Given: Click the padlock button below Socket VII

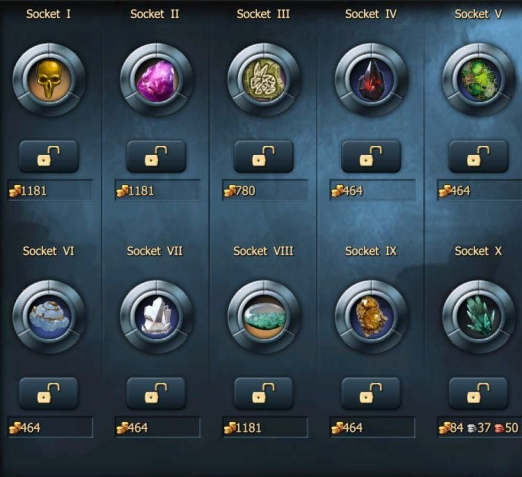Looking at the screenshot, I should click(156, 393).
